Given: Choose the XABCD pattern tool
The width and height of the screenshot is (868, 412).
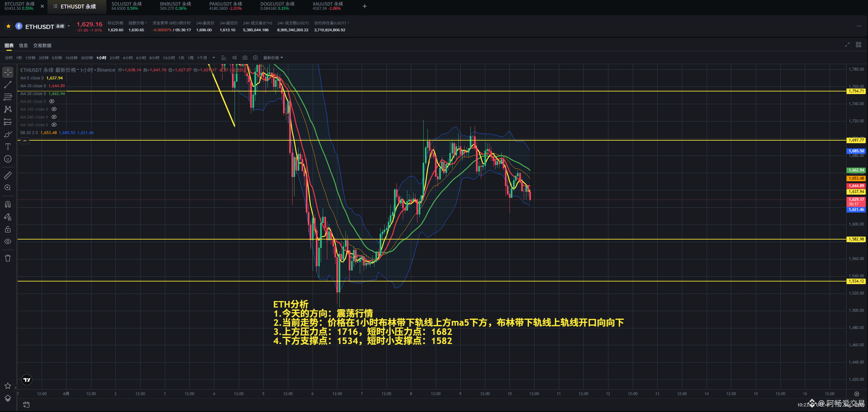Looking at the screenshot, I should click(x=8, y=109).
